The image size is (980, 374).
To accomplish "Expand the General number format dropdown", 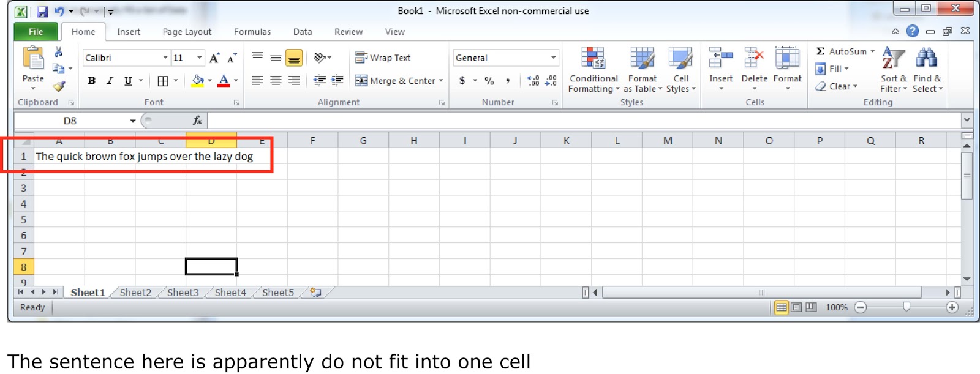I will point(553,58).
